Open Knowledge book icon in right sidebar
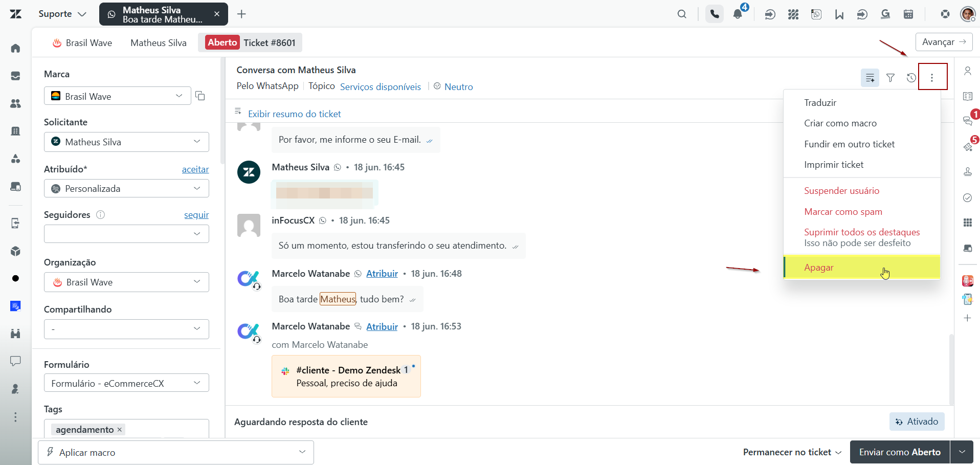 967,96
